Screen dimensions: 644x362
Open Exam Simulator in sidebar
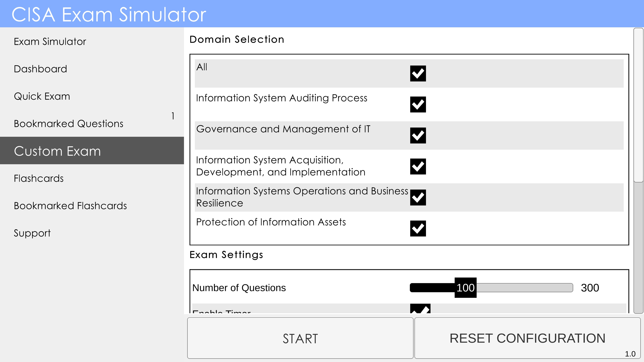(x=50, y=41)
